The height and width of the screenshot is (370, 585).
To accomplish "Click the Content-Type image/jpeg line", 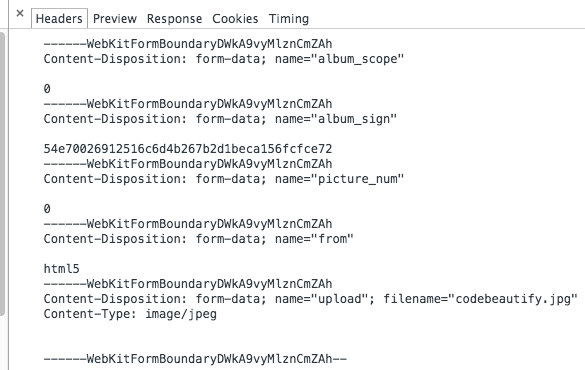I will coord(130,314).
